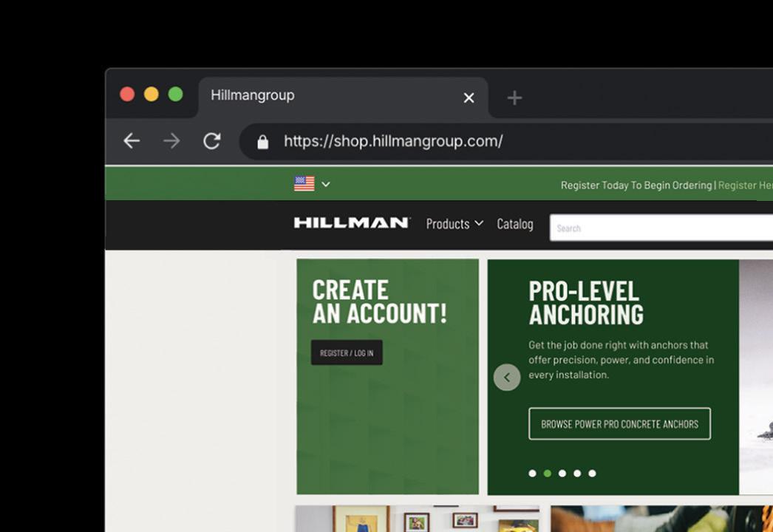Click the carousel previous arrow
The width and height of the screenshot is (773, 532).
coord(507,377)
